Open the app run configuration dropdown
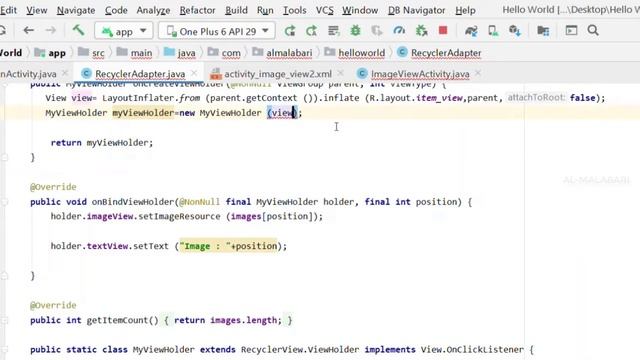Screen dimensions: 640x360 [124, 31]
